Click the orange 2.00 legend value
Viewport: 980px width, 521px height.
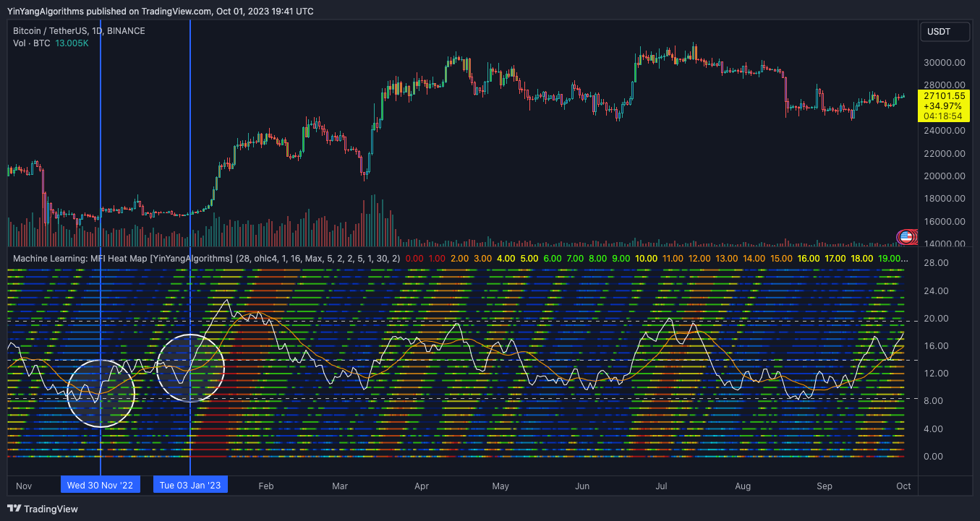(x=459, y=258)
